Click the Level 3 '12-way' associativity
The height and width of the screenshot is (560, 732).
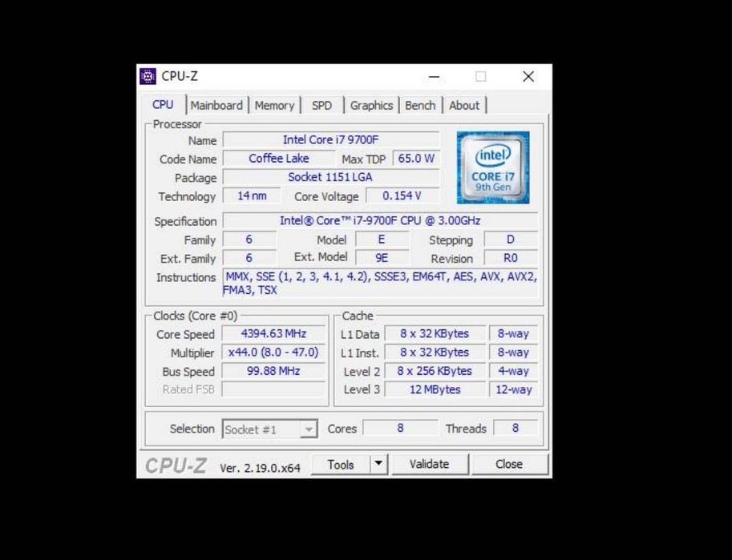tap(513, 389)
